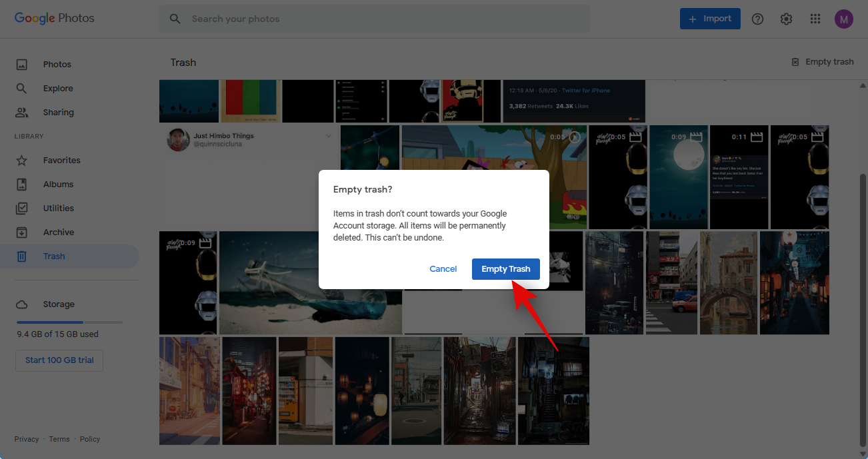The height and width of the screenshot is (459, 868).
Task: Click the Explore magnifier icon in sidebar
Action: 22,89
